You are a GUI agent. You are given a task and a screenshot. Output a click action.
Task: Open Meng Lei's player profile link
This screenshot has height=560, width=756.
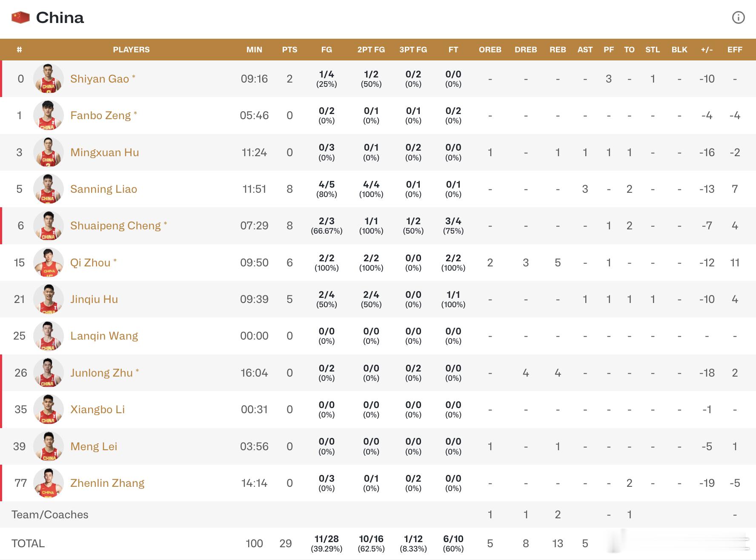94,446
